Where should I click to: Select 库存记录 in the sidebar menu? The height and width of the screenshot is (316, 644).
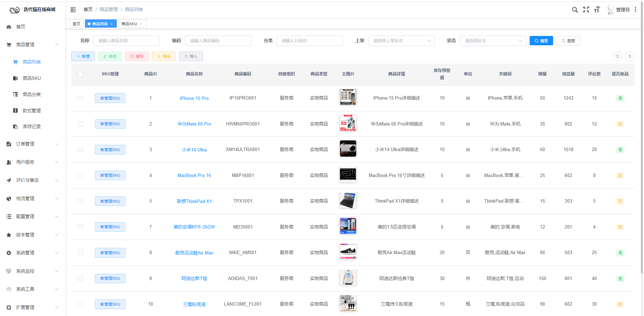[32, 127]
